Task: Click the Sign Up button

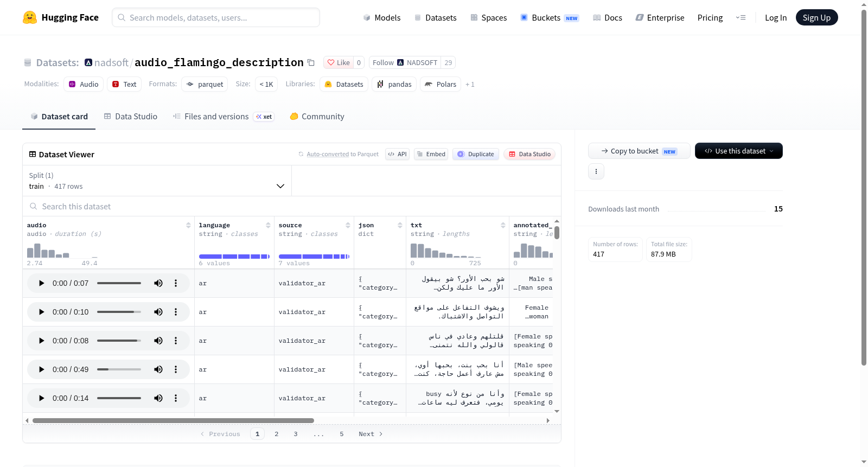Action: 816,17
